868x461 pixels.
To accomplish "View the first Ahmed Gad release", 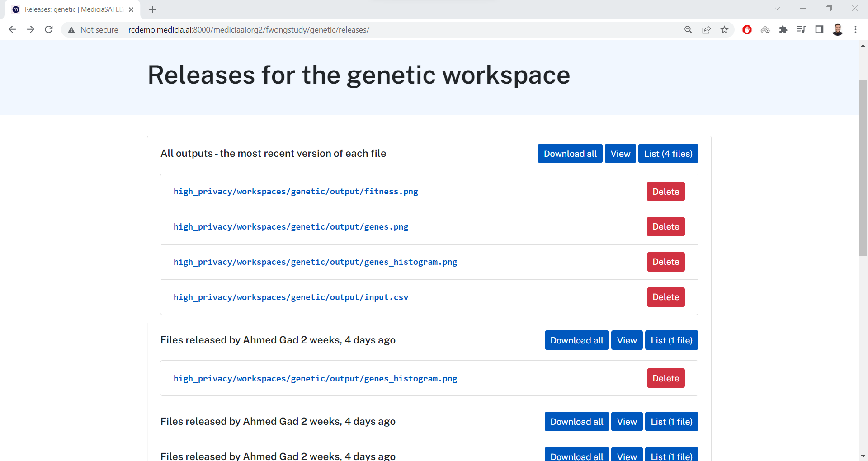I will tap(627, 340).
